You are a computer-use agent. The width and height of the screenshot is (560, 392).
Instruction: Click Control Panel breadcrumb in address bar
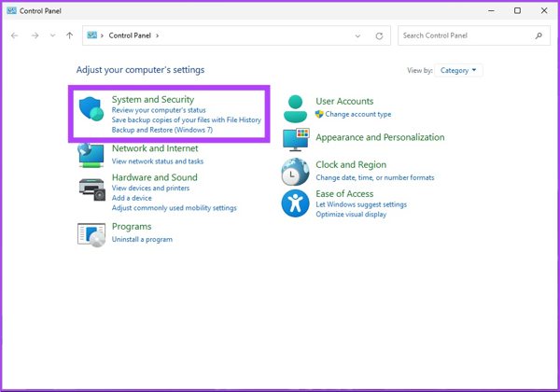(131, 35)
